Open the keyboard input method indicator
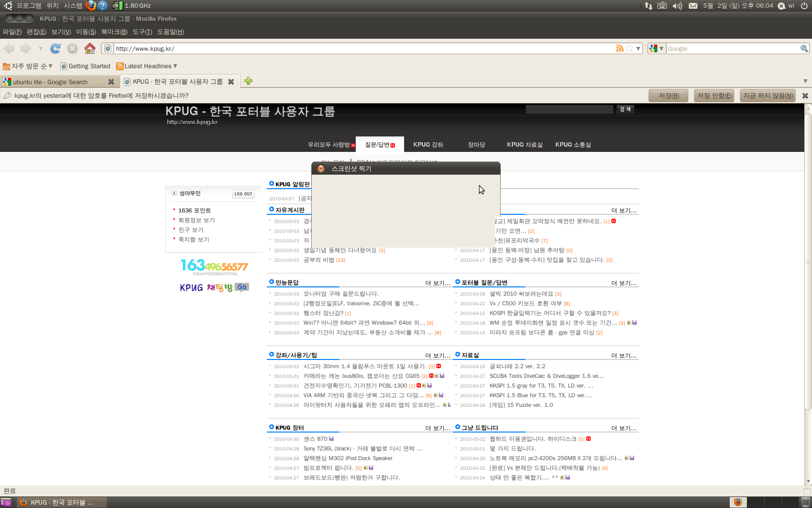 pos(662,6)
